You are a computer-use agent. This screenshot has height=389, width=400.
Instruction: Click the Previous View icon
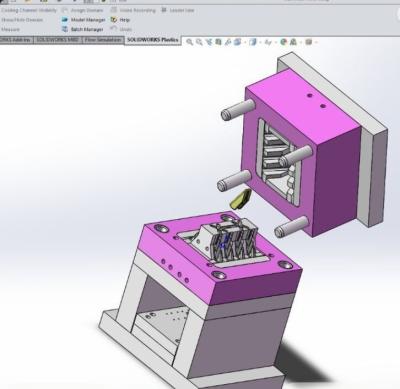click(209, 42)
